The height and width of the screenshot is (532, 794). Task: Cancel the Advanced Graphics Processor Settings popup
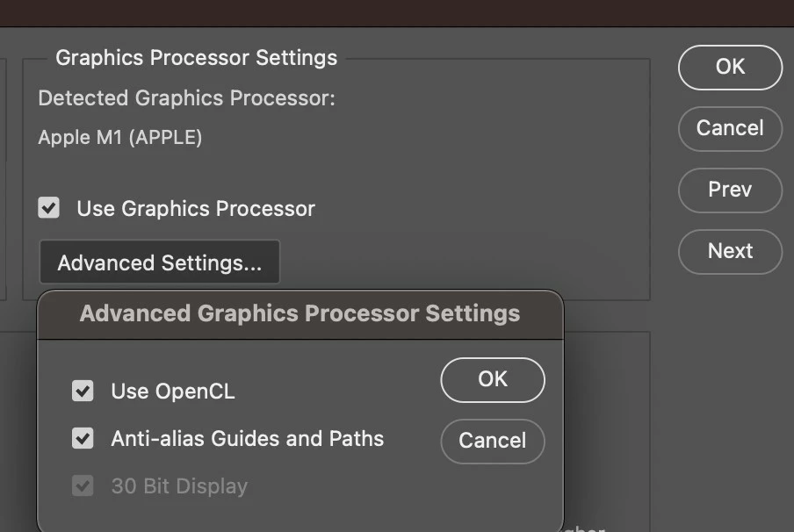[493, 441]
